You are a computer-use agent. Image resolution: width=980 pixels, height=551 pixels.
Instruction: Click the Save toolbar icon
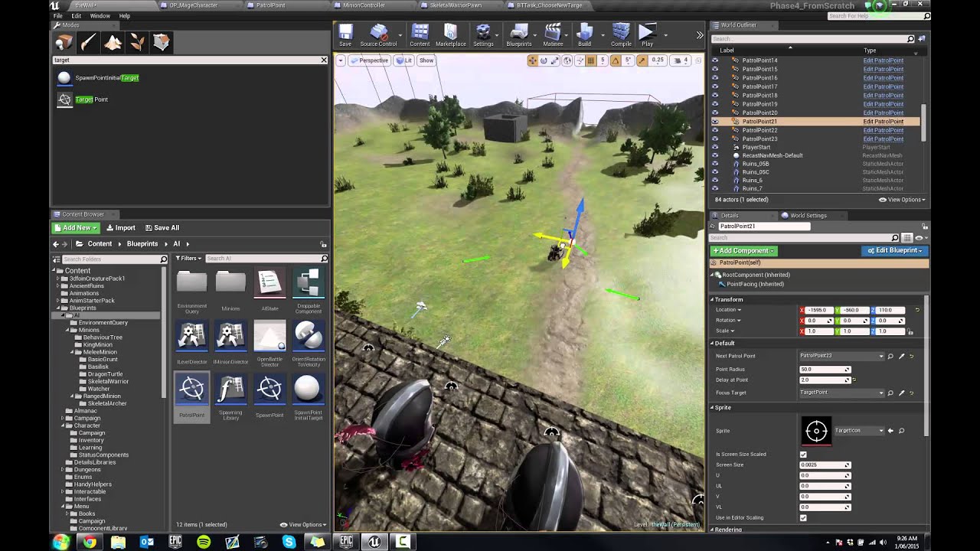[x=345, y=35]
